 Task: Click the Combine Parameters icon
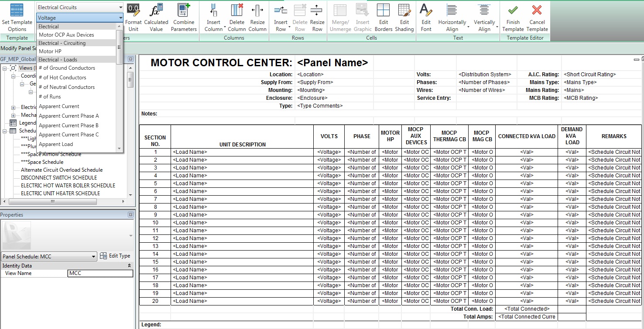(x=184, y=11)
